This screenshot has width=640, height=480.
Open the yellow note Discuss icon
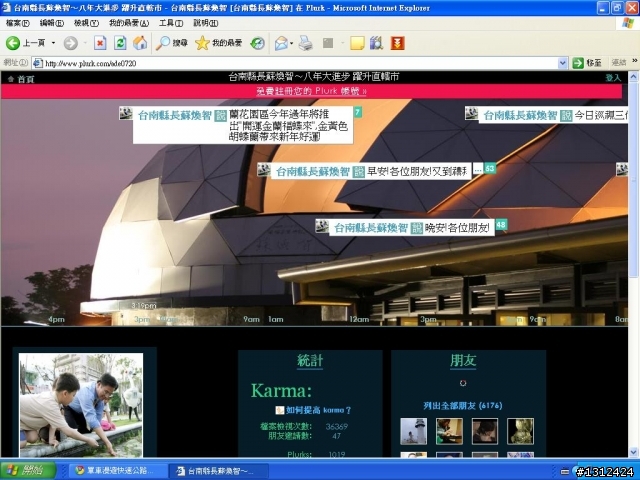(357, 43)
